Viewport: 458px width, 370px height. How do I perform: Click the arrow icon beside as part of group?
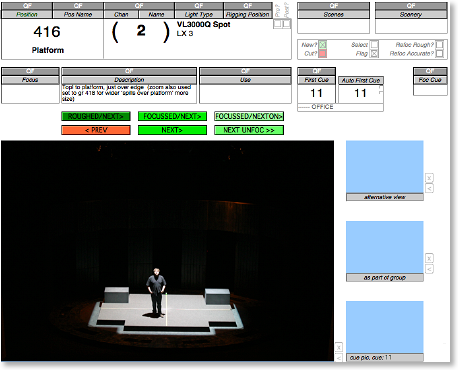pyautogui.click(x=429, y=269)
